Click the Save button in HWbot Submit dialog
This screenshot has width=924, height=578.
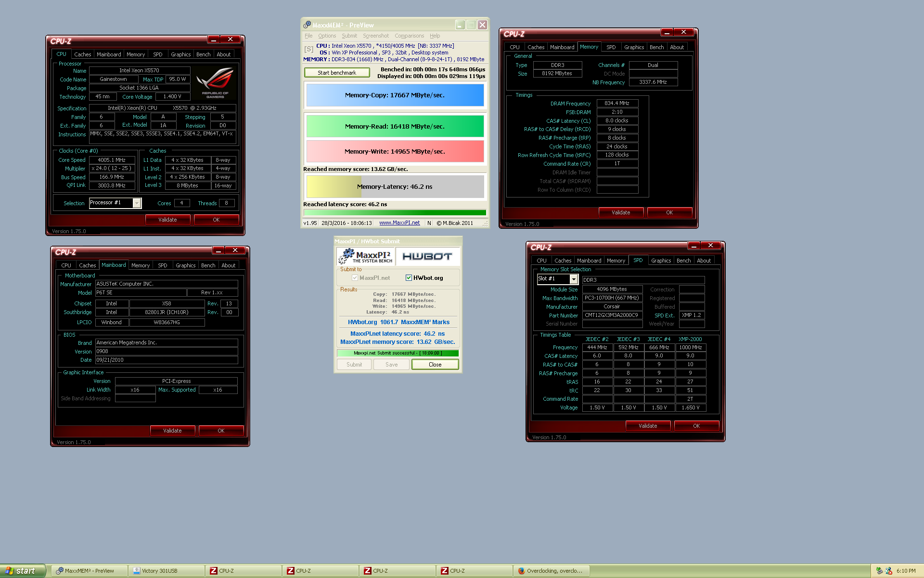point(392,365)
